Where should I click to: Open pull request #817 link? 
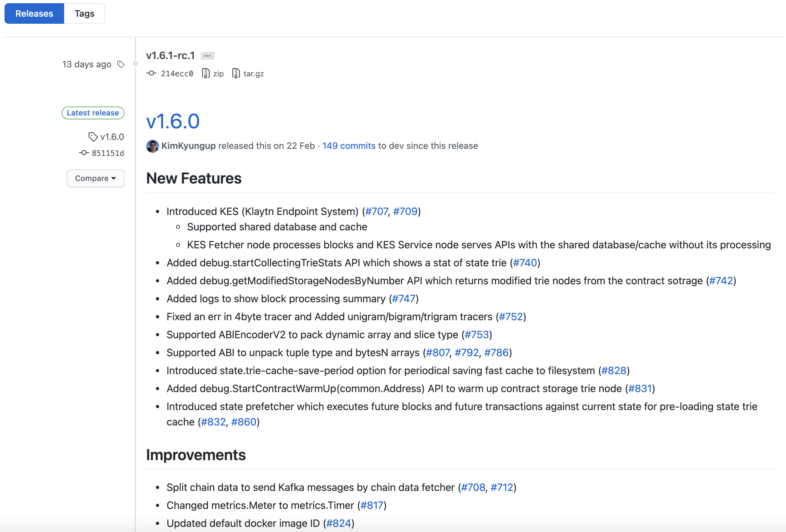tap(372, 505)
